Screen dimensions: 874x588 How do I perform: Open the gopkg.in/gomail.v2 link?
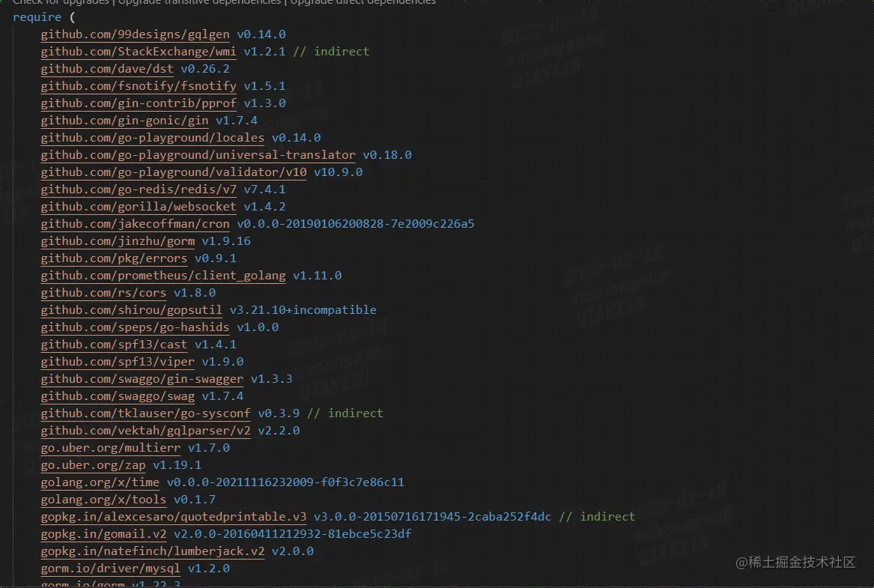103,535
